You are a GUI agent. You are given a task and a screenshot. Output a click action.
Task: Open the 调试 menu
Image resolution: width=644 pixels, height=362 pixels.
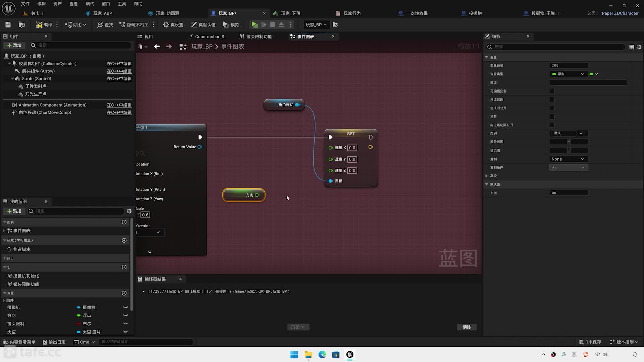[x=90, y=4]
